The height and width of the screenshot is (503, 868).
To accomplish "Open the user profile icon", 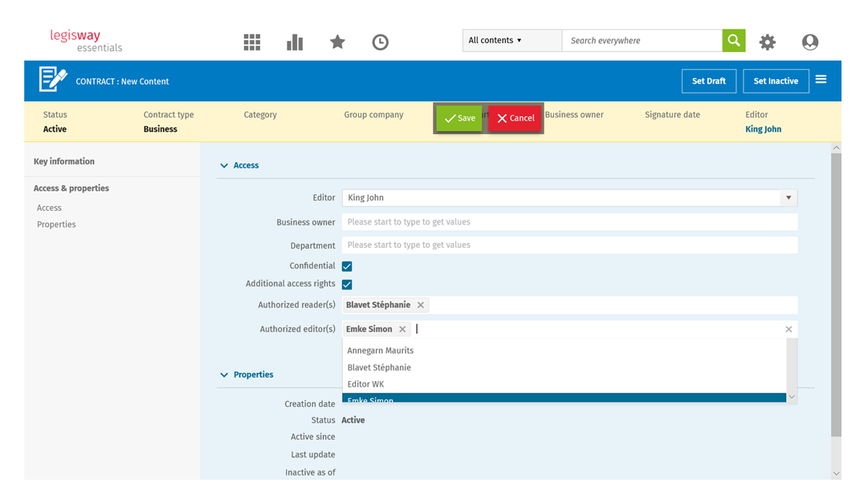I will coord(810,42).
